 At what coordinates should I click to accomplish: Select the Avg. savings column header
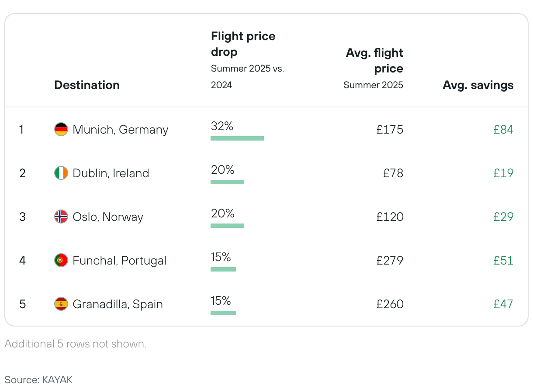coord(478,85)
